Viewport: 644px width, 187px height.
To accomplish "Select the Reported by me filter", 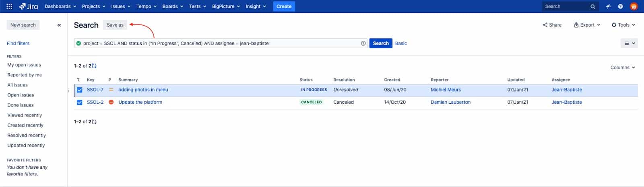I will pos(25,75).
